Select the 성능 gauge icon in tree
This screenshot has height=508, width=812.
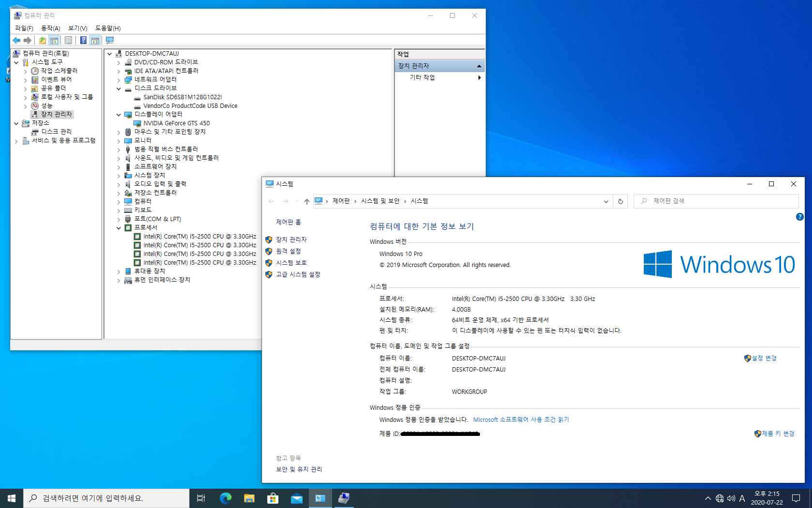[x=35, y=105]
